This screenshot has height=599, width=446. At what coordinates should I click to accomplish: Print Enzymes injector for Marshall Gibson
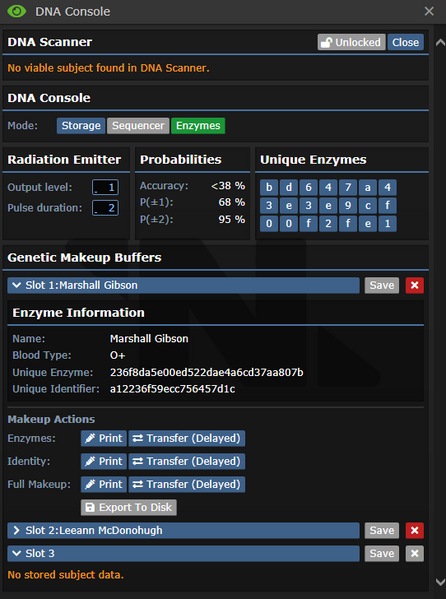coord(104,438)
